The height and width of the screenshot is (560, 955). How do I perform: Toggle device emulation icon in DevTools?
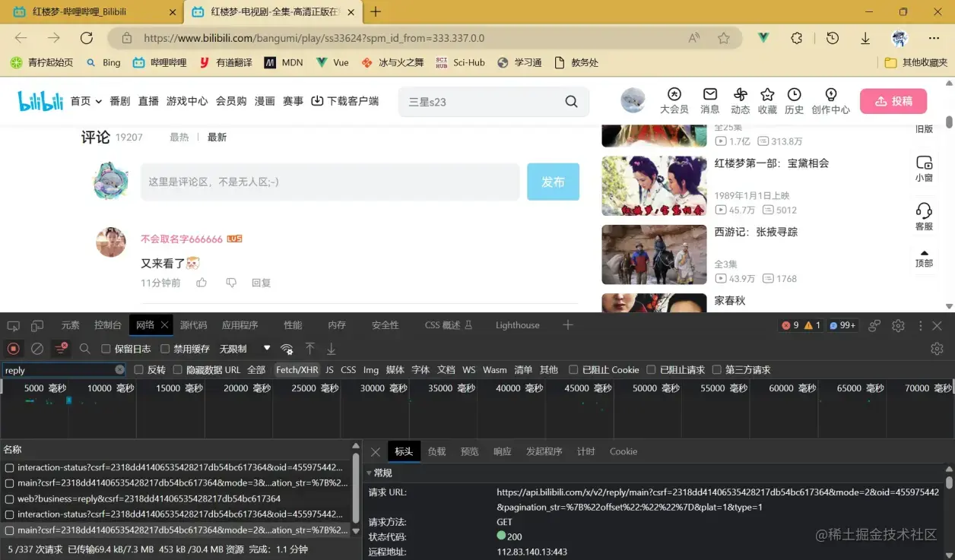click(x=37, y=325)
